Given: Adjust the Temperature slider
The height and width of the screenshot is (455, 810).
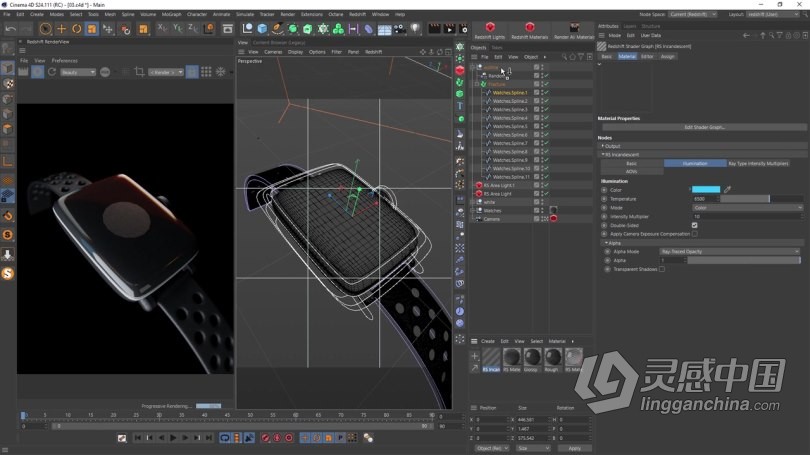Looking at the screenshot, I should (761, 199).
